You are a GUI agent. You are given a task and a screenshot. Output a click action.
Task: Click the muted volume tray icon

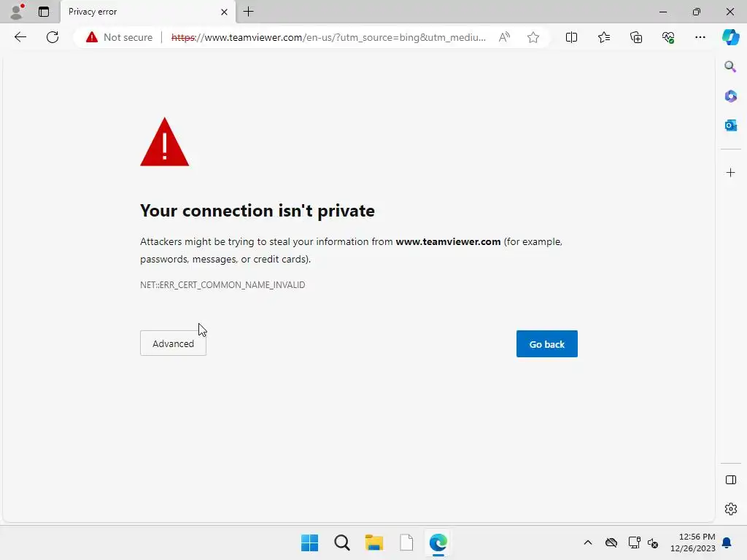[x=653, y=542]
